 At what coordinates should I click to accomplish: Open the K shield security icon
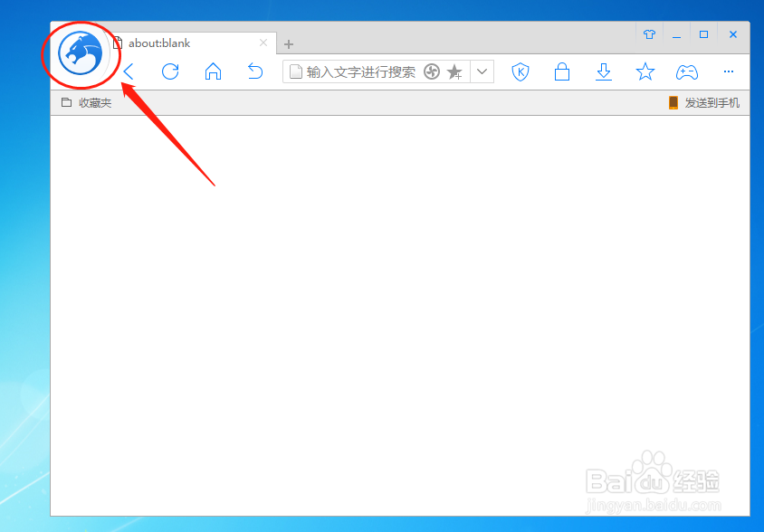[520, 72]
